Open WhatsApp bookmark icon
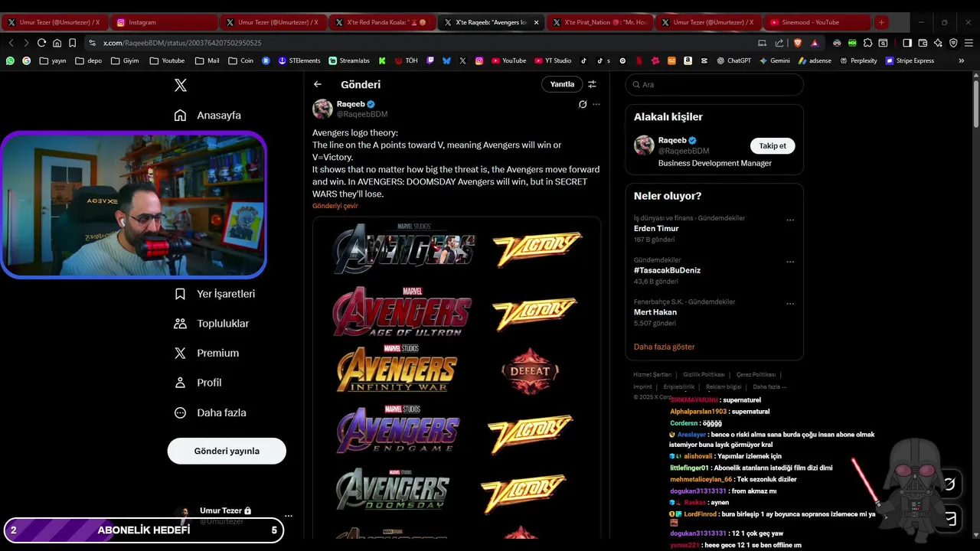The width and height of the screenshot is (980, 551). 10,60
